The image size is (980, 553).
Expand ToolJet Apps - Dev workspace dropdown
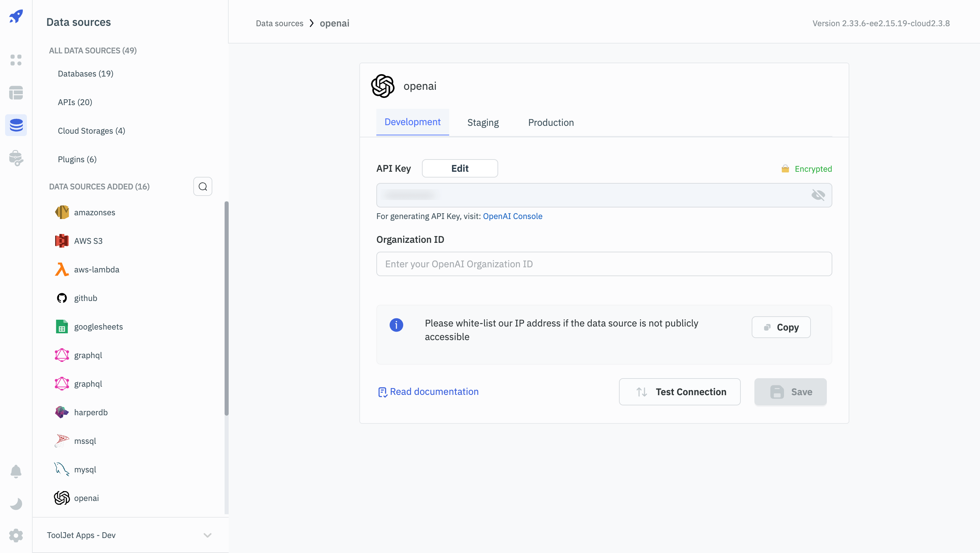(x=207, y=535)
